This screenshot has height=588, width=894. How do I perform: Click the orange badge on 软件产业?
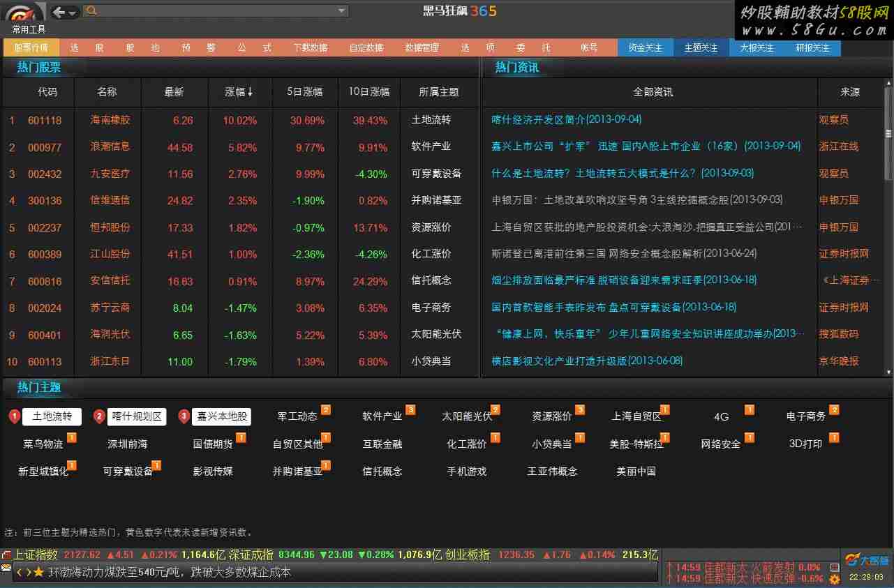tap(410, 410)
